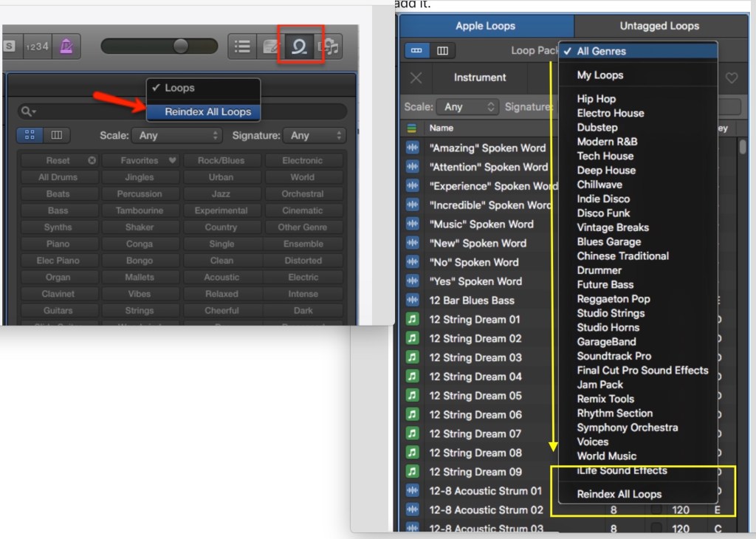
Task: Click the loop search field
Action: (x=182, y=111)
